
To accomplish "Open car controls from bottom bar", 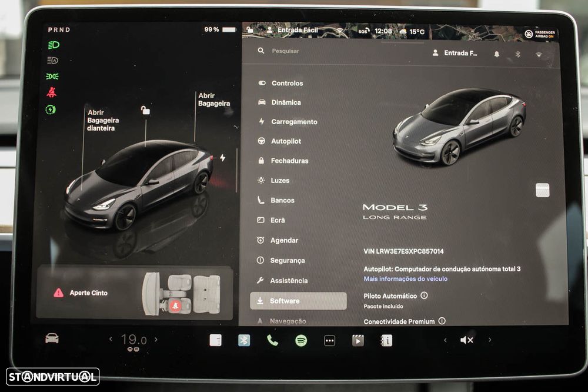I will (52, 338).
